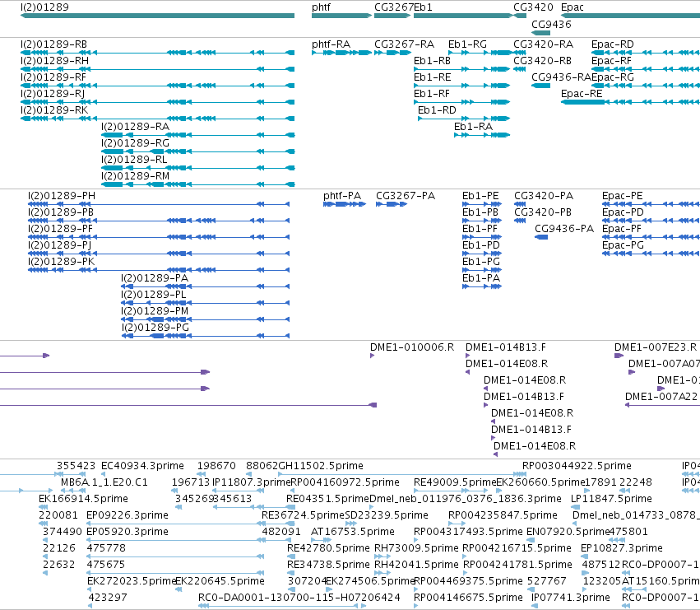Select the CG3267-RA transcript
The height and width of the screenshot is (610, 700).
click(404, 44)
